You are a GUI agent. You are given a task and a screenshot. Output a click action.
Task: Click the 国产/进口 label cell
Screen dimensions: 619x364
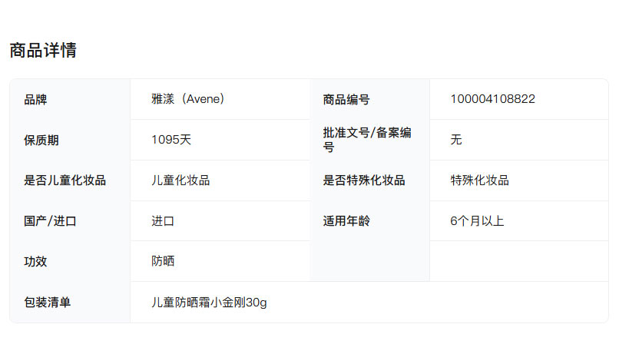coord(51,221)
